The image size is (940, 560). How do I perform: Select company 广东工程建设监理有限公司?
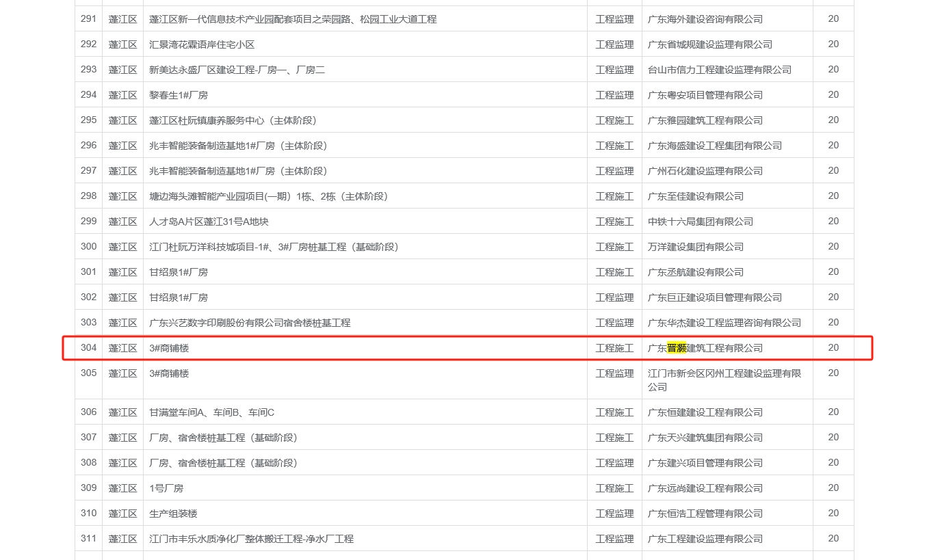point(705,539)
